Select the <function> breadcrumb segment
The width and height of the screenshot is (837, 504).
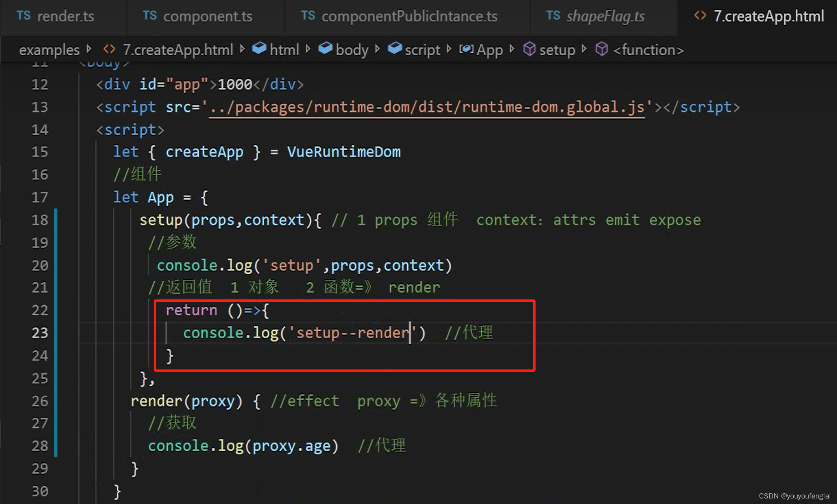(648, 50)
